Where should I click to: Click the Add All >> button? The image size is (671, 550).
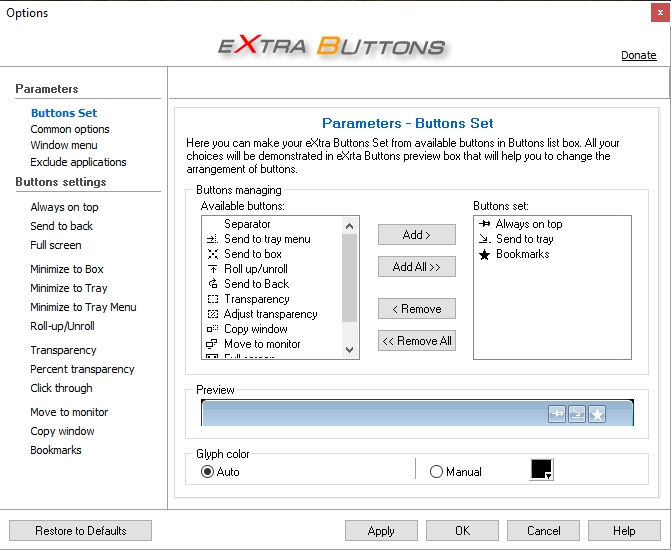pos(416,267)
